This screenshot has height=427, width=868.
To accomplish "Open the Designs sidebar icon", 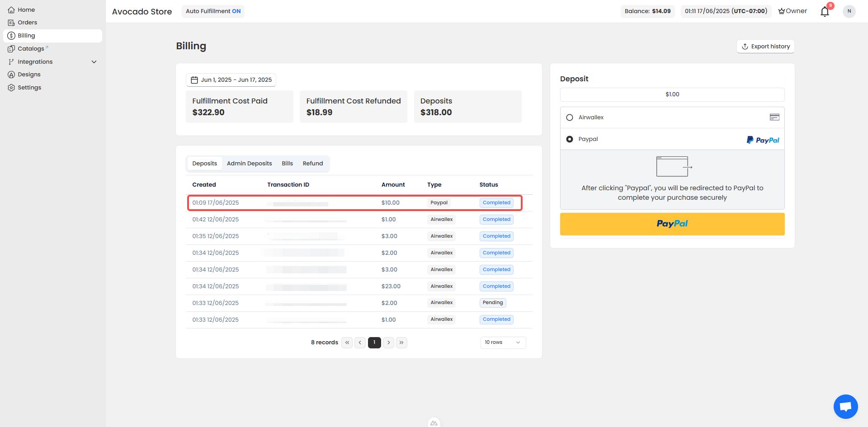I will [x=11, y=75].
